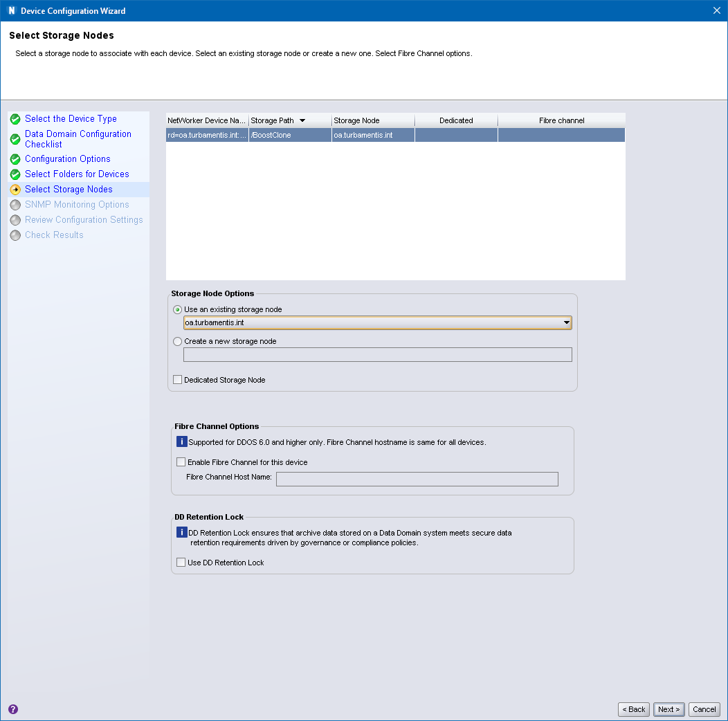Select the Review Configuration Settings step
The height and width of the screenshot is (721, 728).
click(84, 219)
